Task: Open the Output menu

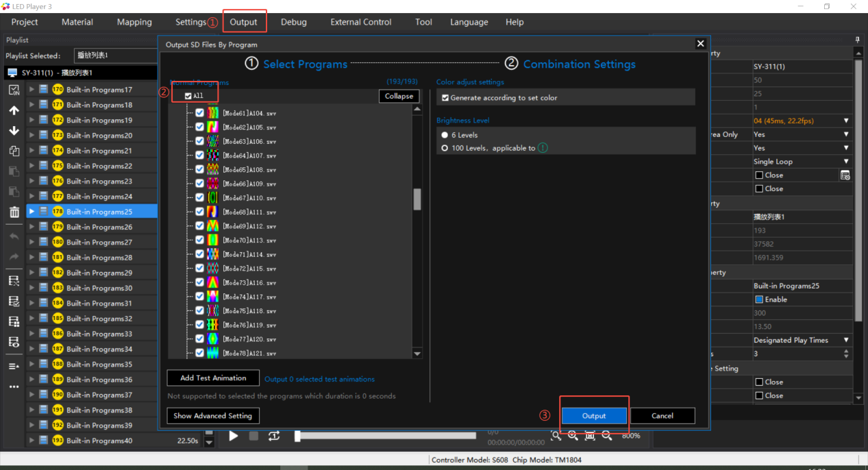Action: pos(243,22)
